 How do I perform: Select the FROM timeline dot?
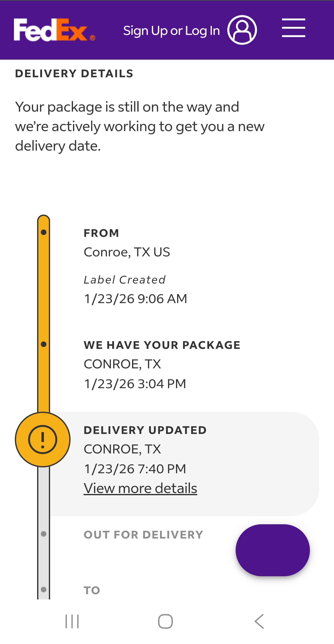[44, 232]
